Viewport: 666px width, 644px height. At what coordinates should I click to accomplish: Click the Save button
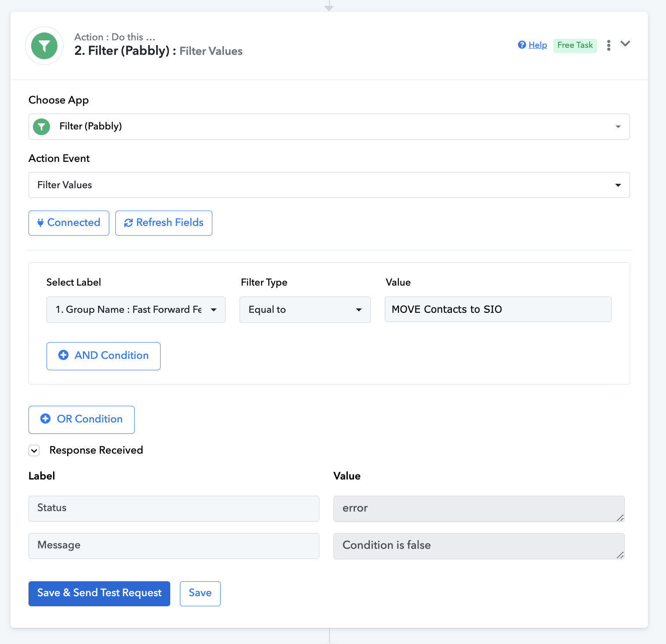click(200, 594)
